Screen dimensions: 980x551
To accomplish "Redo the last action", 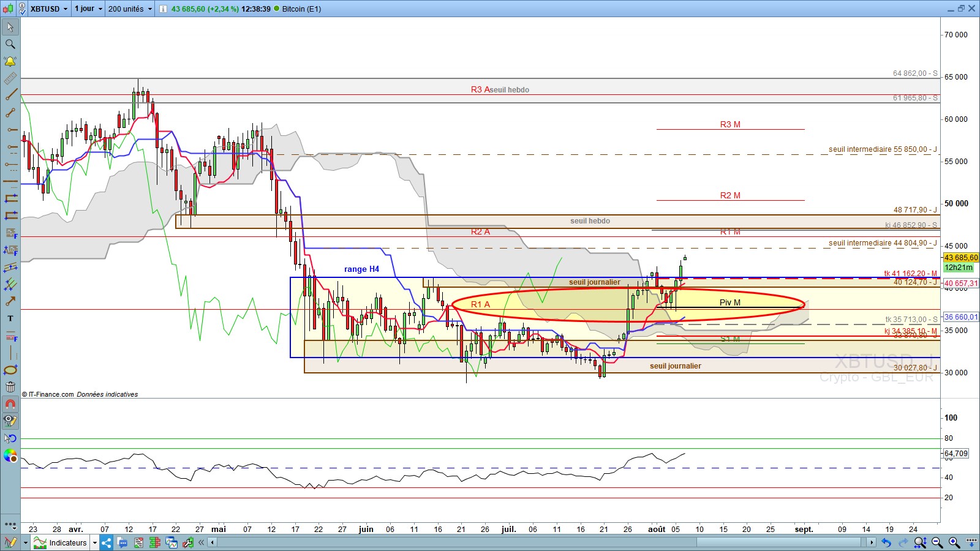I will click(903, 542).
